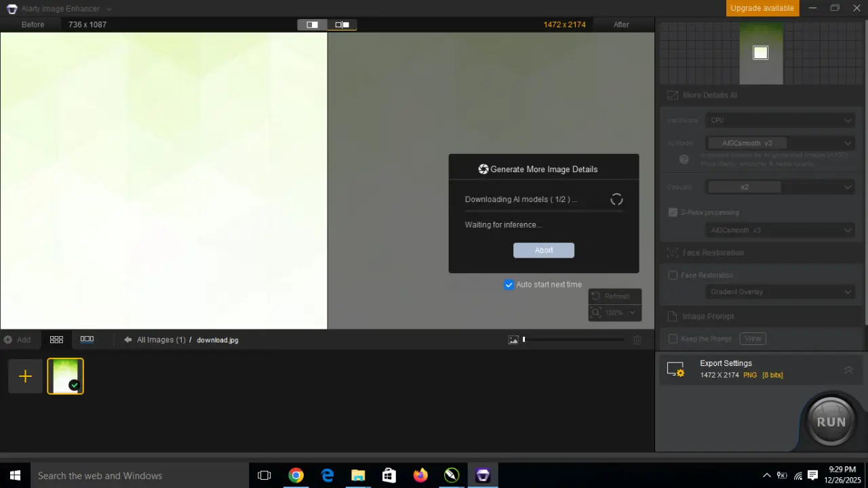The image size is (868, 488).
Task: Open Export Settings gear icon
Action: [675, 369]
